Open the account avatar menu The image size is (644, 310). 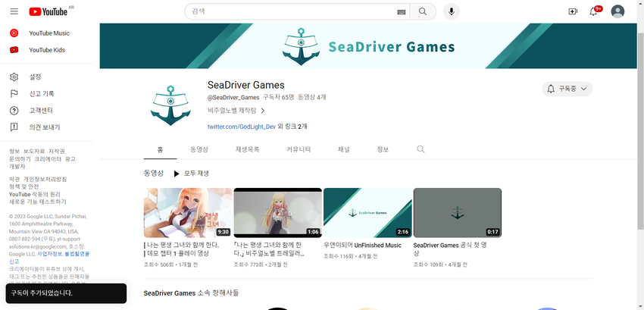click(617, 11)
